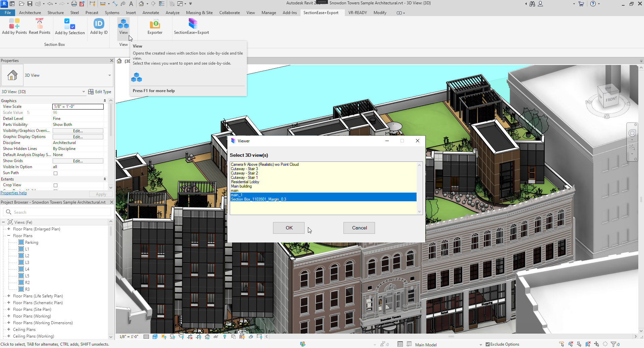Select the Collaborate tab
The image size is (644, 348).
click(229, 13)
